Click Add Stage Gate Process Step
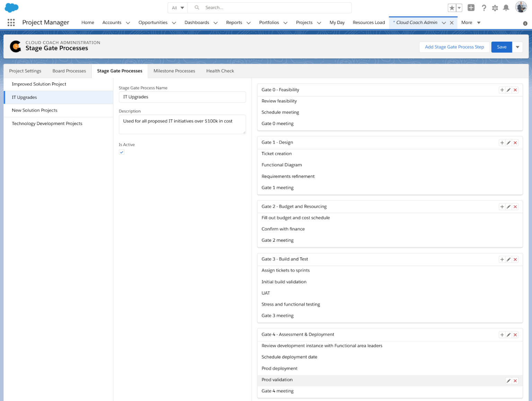Viewport: 532px width, 401px height. [x=454, y=47]
